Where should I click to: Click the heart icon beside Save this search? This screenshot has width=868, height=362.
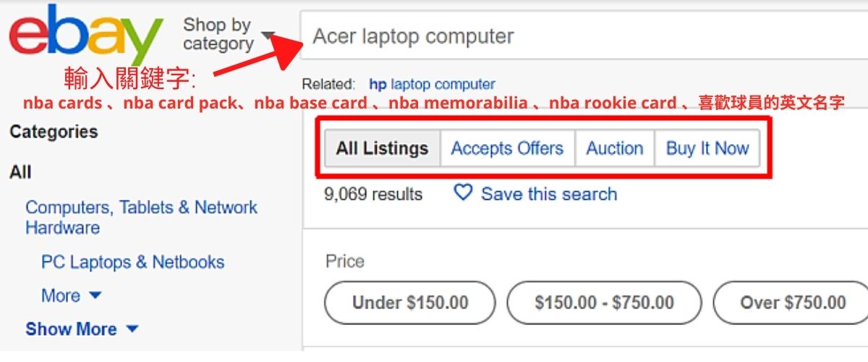[462, 193]
